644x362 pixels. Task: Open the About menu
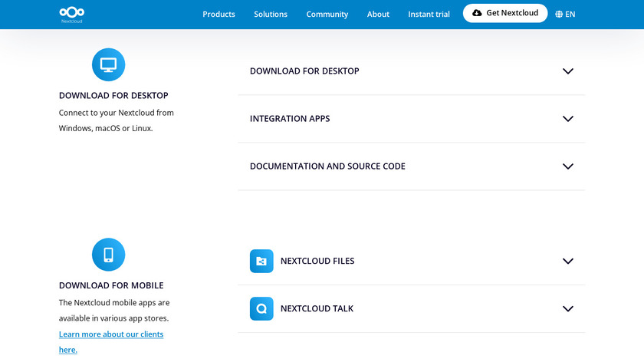(378, 15)
